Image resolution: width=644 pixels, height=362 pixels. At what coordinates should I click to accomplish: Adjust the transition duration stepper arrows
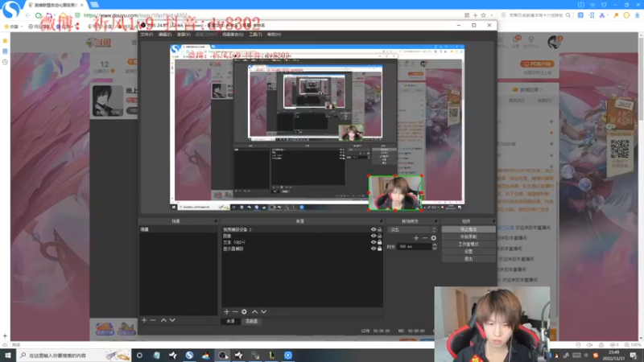pos(435,247)
